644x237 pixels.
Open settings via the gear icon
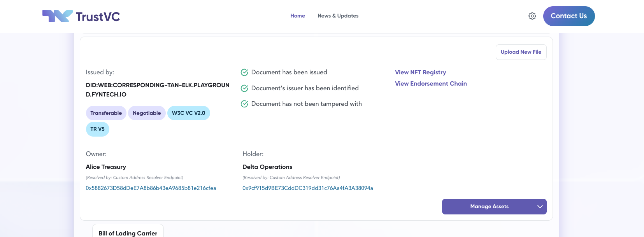click(x=532, y=16)
